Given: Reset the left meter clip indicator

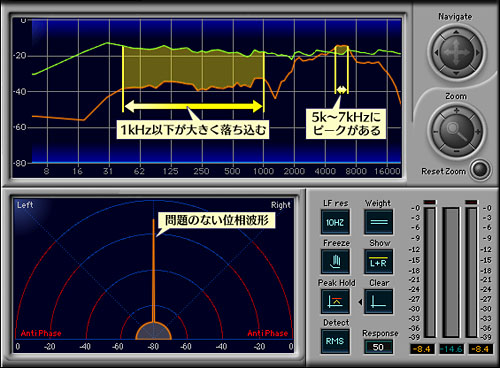Looking at the screenshot, I should (x=429, y=202).
